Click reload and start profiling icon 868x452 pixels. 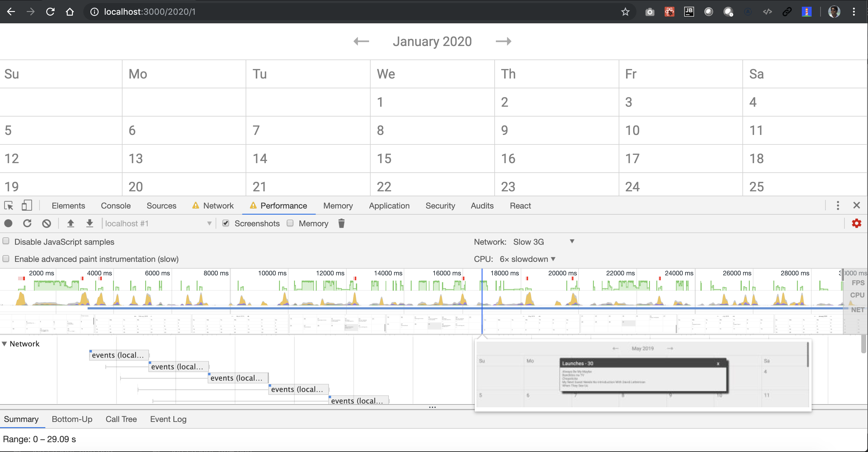(x=27, y=223)
